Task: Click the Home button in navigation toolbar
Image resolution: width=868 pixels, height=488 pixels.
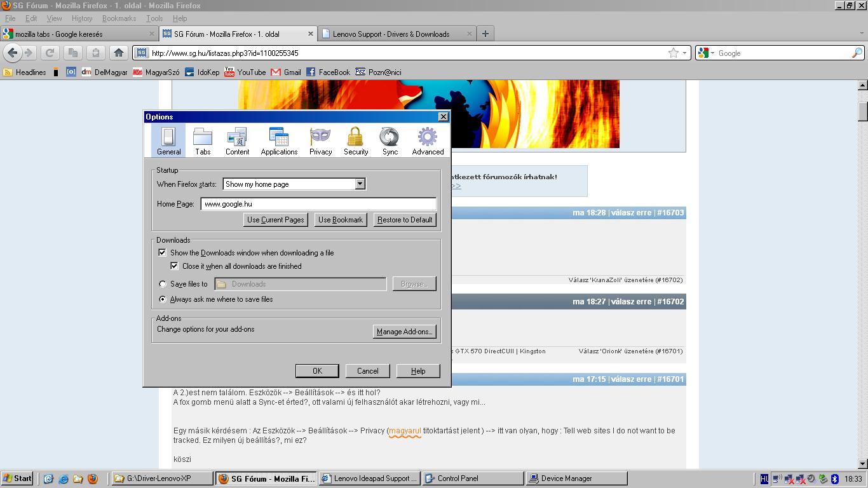Action: click(x=118, y=53)
